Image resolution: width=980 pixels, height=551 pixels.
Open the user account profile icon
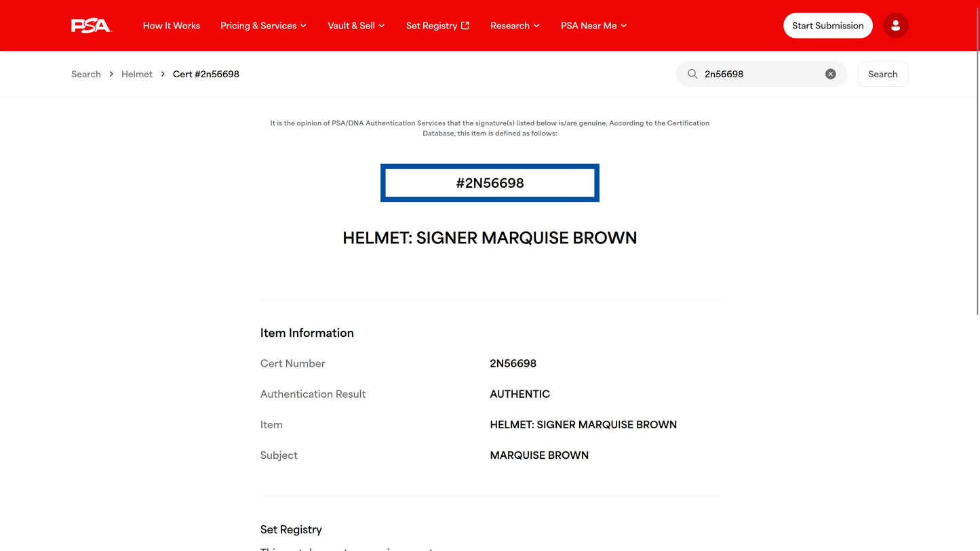(895, 26)
